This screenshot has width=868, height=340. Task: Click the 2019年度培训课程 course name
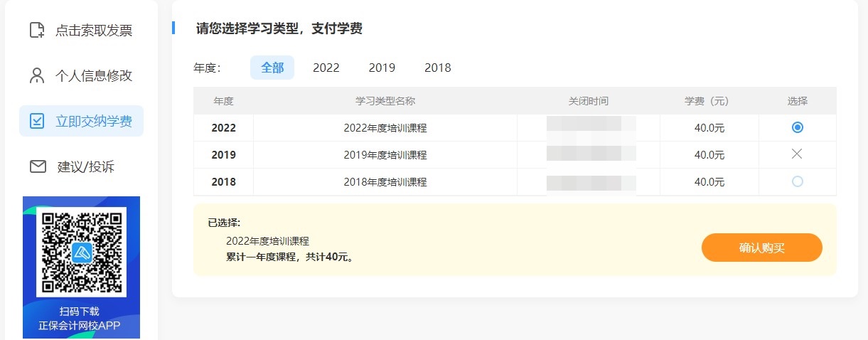[x=385, y=155]
